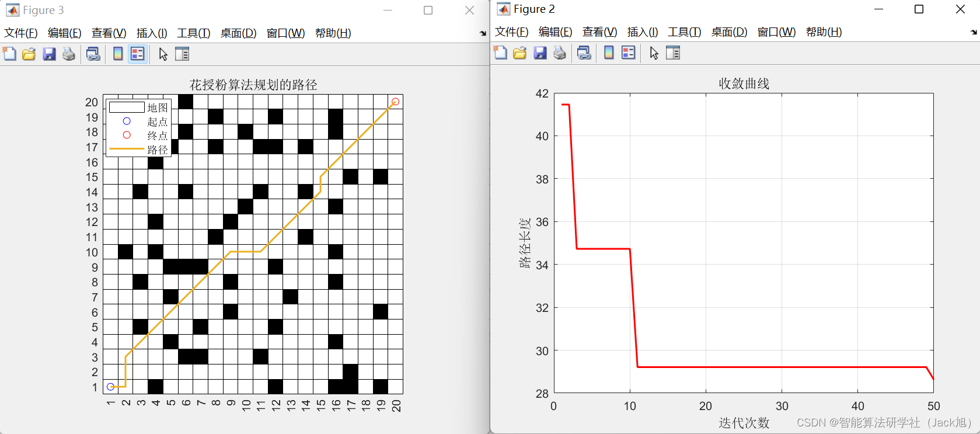This screenshot has height=434, width=980.
Task: Close the Figure 2 window
Action: click(x=960, y=9)
